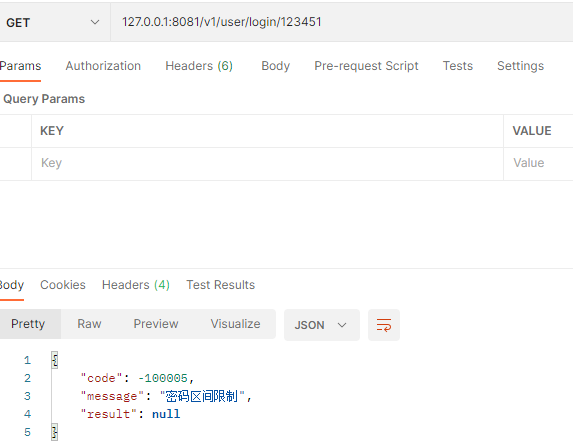Collapse JSON at opening brace
Screen dimensions: 573x446
(54, 360)
